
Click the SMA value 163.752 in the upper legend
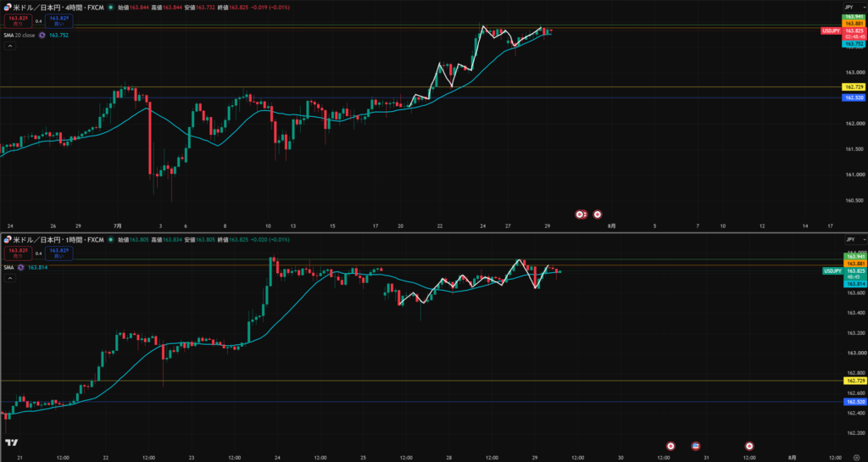coord(58,35)
